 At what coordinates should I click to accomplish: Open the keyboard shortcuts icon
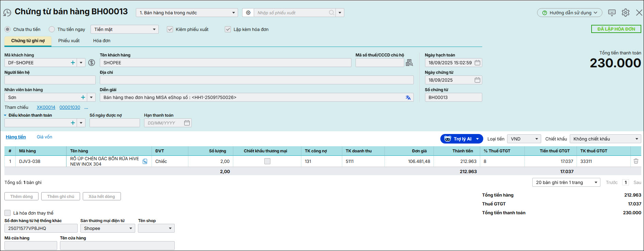pos(612,13)
